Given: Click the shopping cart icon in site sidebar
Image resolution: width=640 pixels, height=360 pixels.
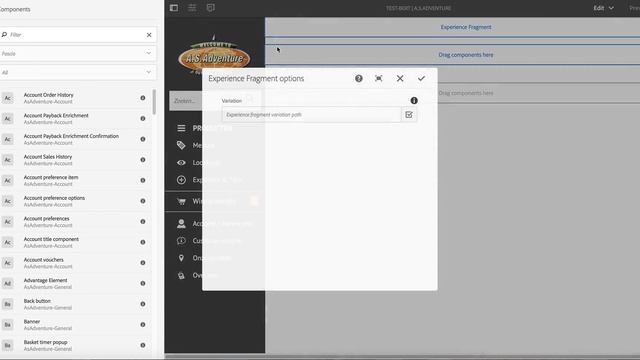Looking at the screenshot, I should 181,201.
